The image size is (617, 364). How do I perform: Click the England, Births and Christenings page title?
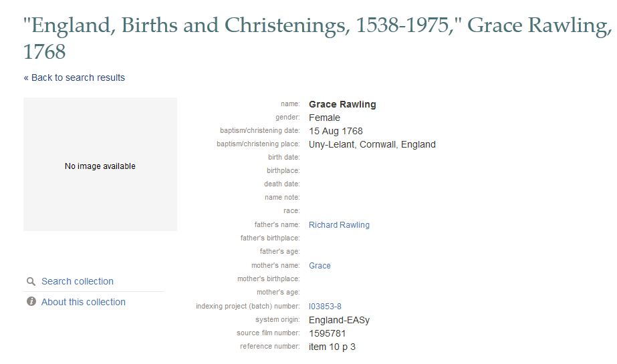coord(317,38)
